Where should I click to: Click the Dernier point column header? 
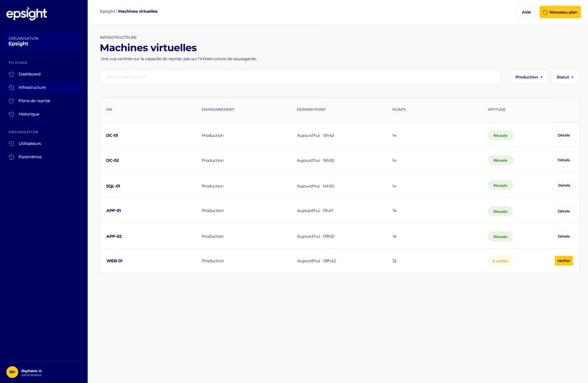[311, 110]
